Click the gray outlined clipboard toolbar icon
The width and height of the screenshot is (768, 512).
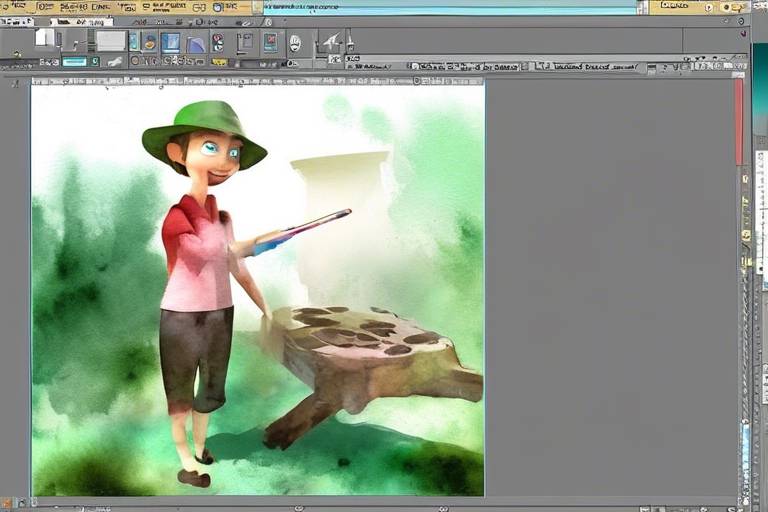[x=244, y=43]
